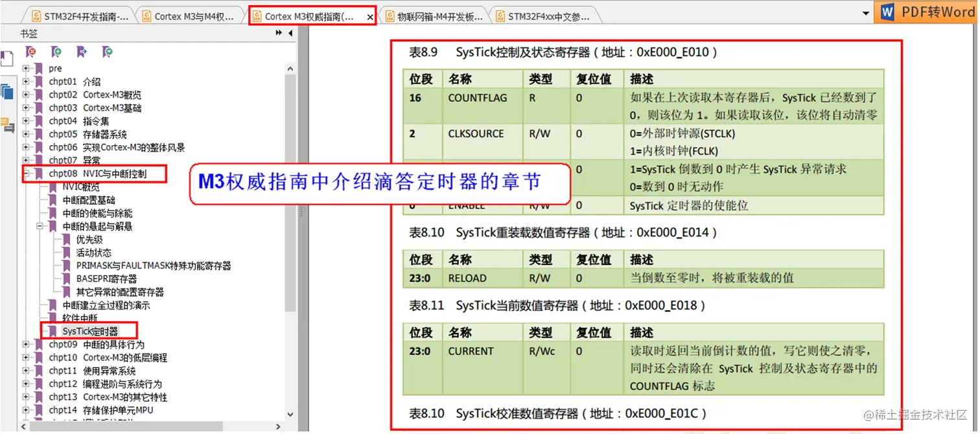Open 中断配置基础 bookmark
980x434 pixels.
(89, 200)
